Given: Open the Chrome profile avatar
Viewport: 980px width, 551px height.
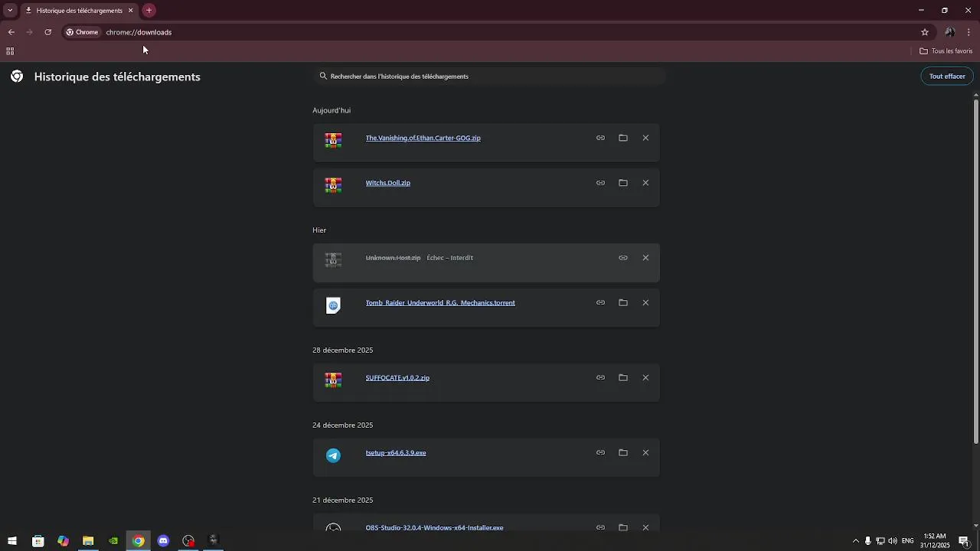Looking at the screenshot, I should click(x=949, y=32).
